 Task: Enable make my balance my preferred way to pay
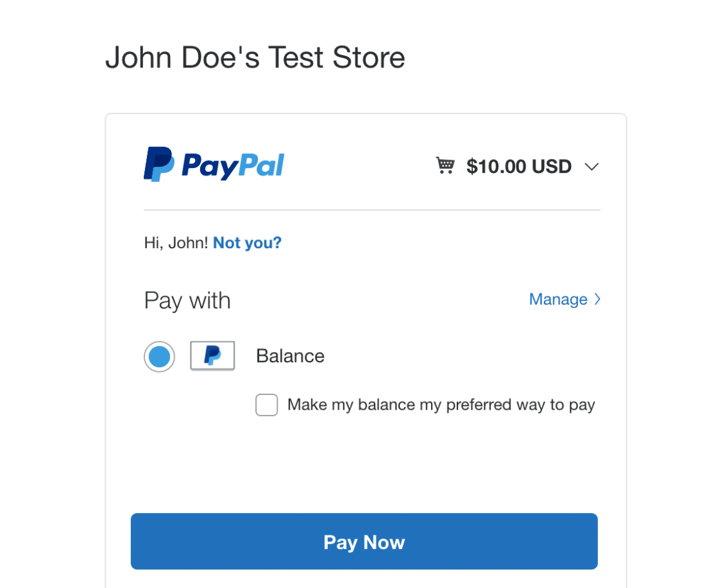(x=266, y=405)
